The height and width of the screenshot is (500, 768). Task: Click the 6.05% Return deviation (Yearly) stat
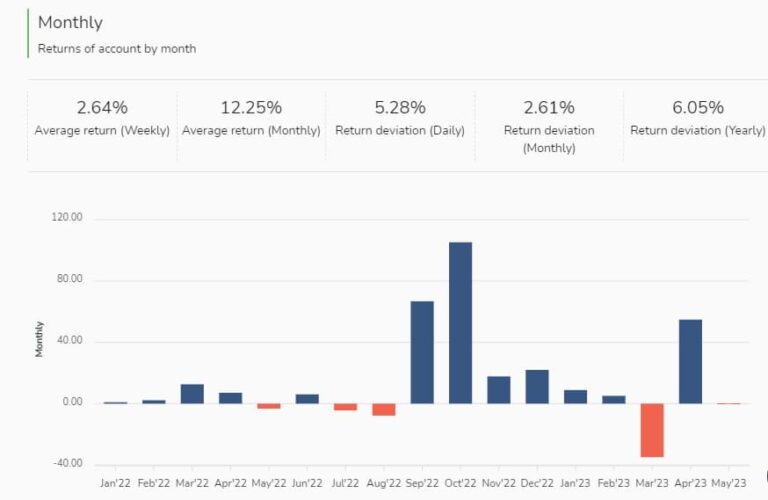point(697,118)
